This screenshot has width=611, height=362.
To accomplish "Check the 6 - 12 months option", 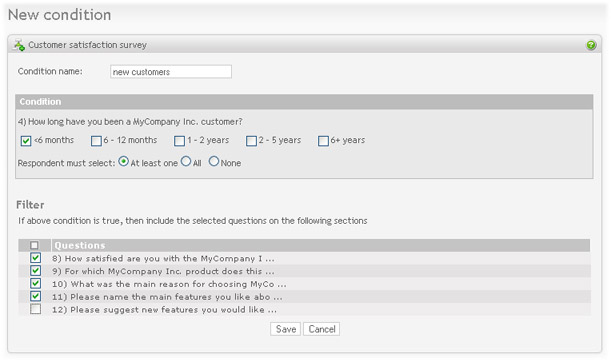I will [x=96, y=141].
